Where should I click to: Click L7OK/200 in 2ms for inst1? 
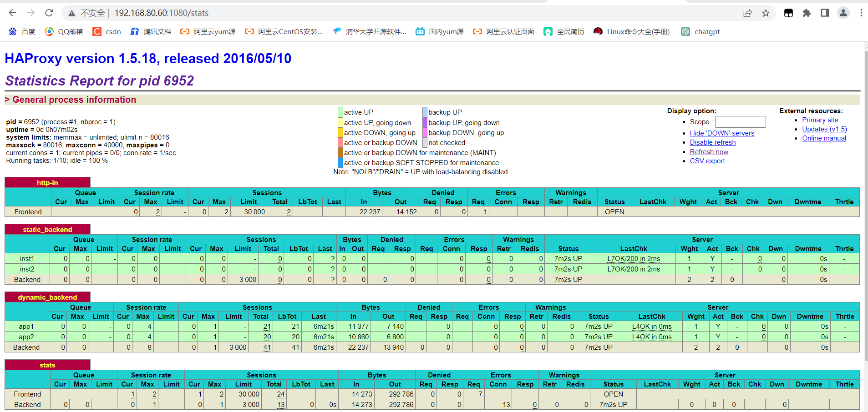click(x=634, y=259)
